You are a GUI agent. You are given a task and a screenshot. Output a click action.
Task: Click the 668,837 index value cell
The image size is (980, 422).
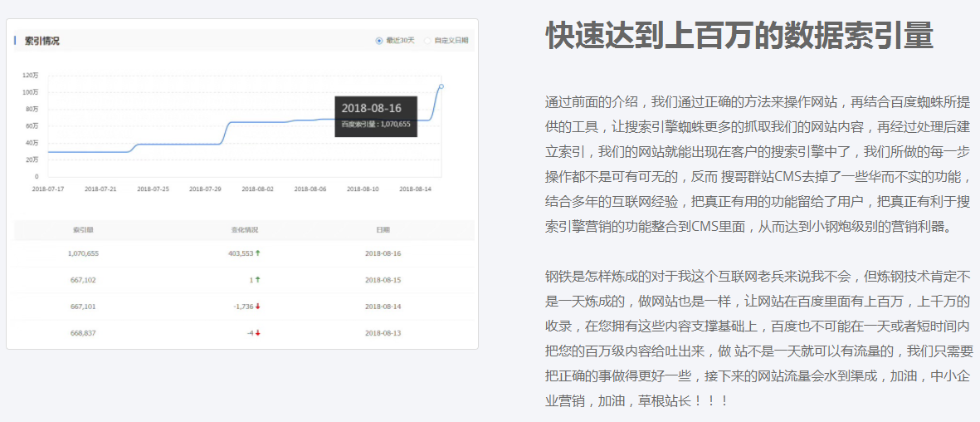(x=83, y=333)
